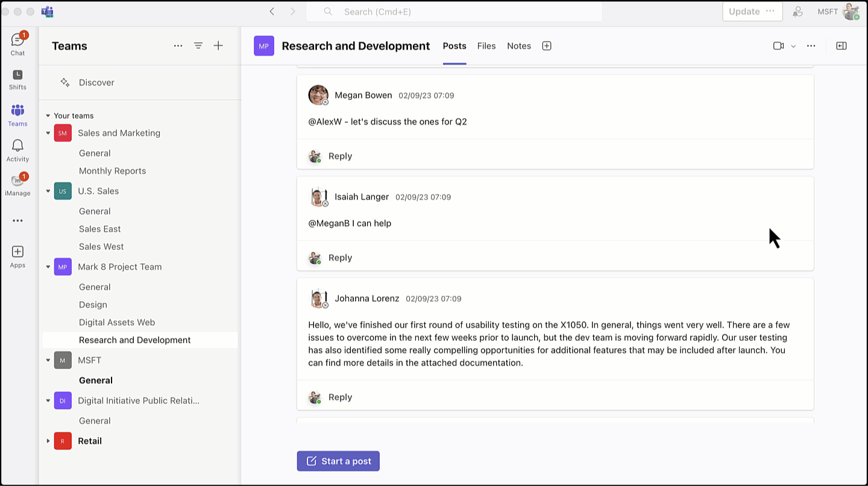Open Teams panel more options menu
868x486 pixels.
click(x=178, y=45)
